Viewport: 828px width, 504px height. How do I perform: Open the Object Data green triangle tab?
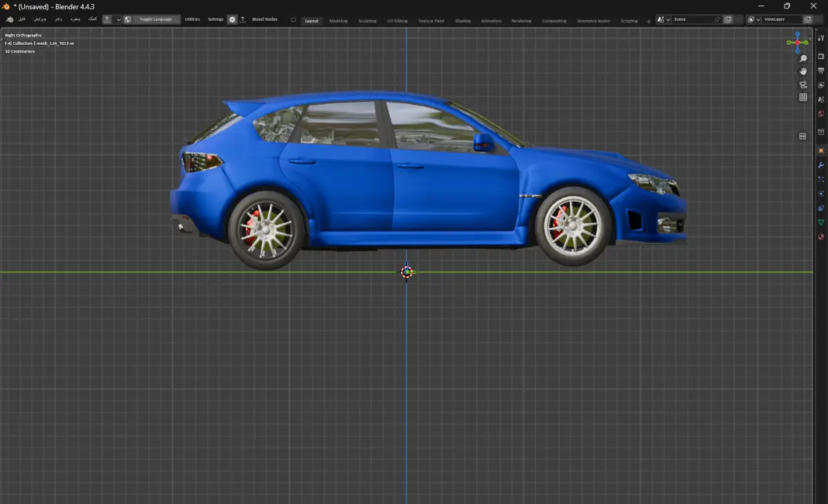pos(821,222)
